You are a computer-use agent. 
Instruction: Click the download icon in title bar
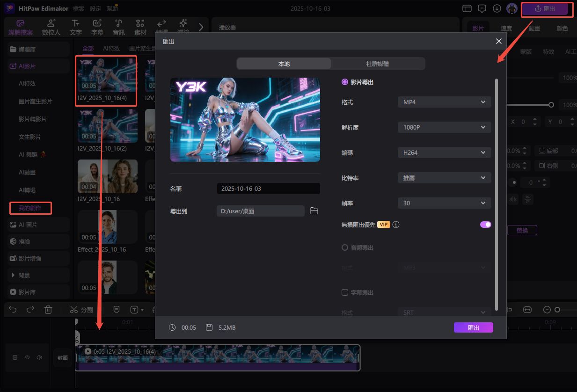tap(497, 8)
